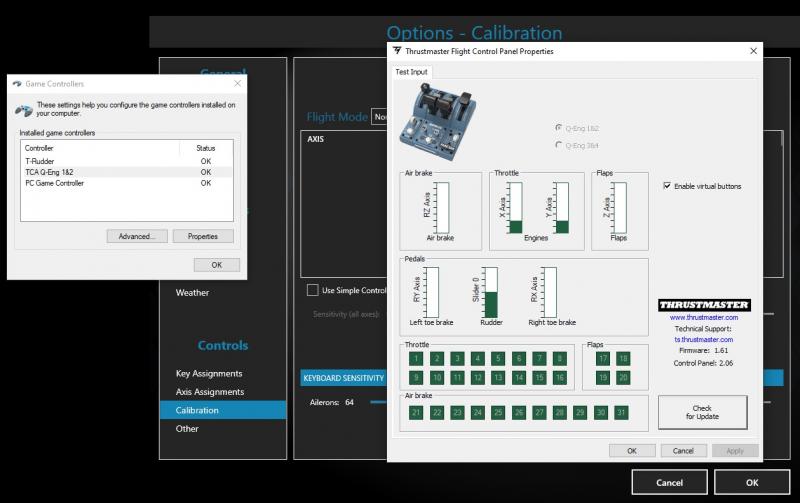Select the Q-Eng 3&4 radio button
Viewport: 800px width, 503px height.
559,145
